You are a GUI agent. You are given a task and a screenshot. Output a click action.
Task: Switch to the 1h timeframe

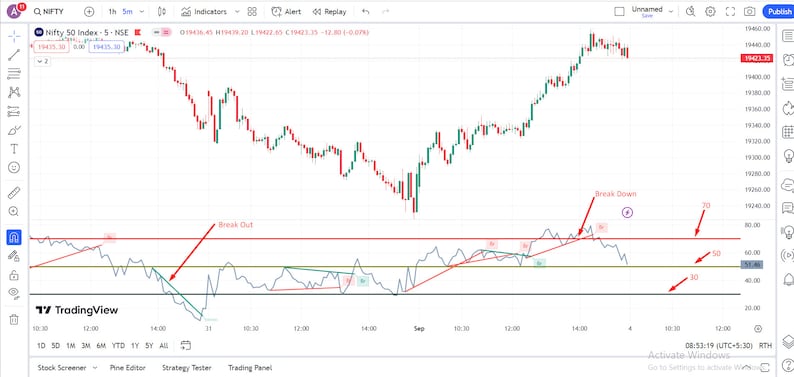(x=112, y=11)
